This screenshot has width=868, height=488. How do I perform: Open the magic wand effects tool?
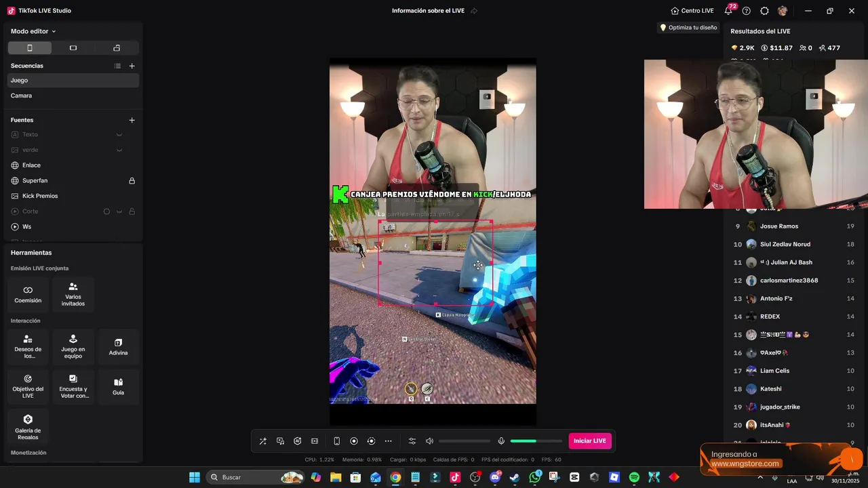tap(263, 441)
